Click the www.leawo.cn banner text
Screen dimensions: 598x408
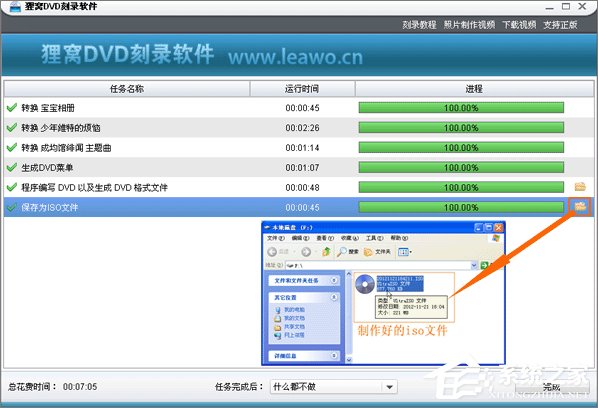coord(295,57)
